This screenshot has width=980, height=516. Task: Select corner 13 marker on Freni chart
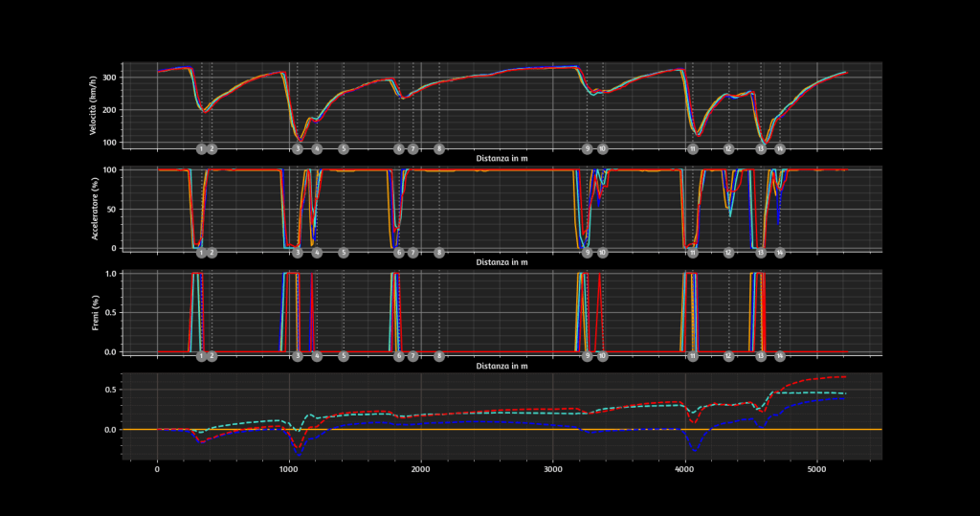coord(761,356)
